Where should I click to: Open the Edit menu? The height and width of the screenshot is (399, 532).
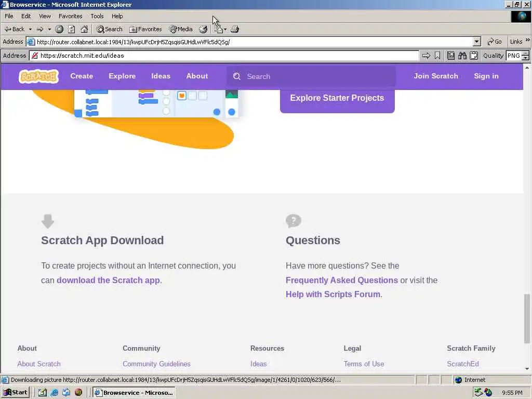(26, 16)
